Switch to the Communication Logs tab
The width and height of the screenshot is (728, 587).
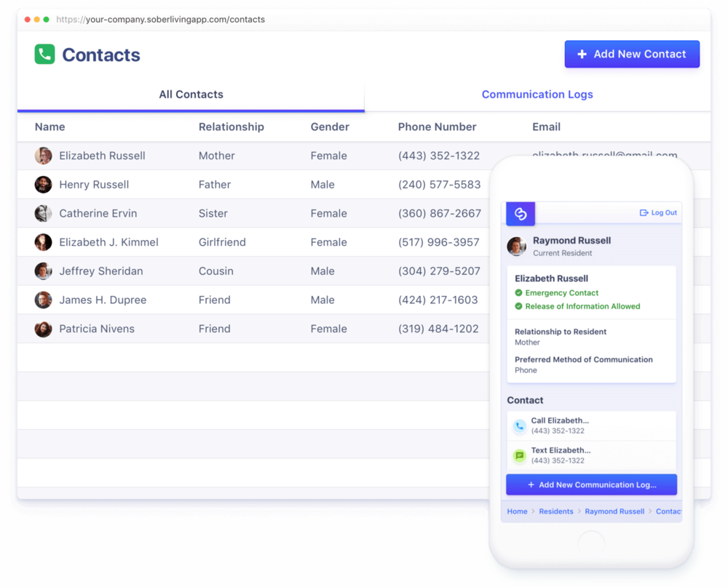coord(537,94)
